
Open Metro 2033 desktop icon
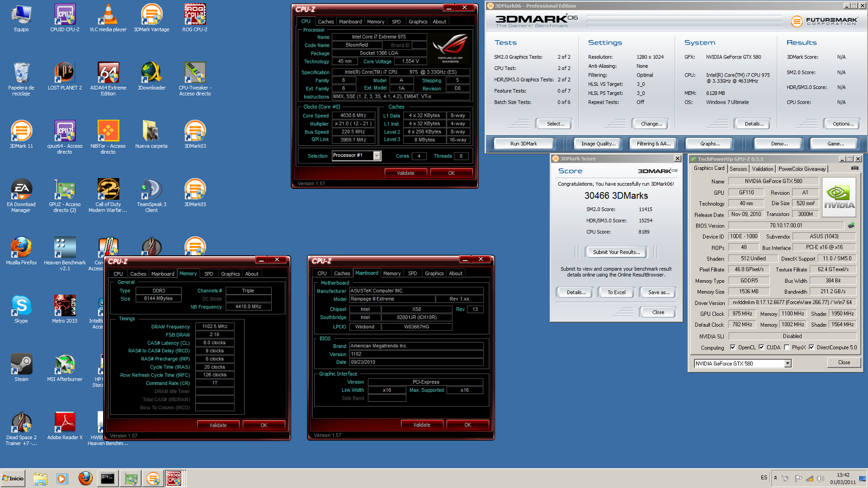(65, 309)
